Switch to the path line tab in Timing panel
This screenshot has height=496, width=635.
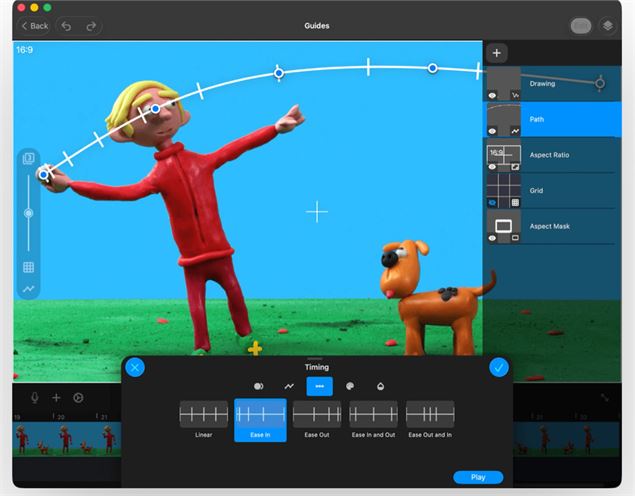(x=289, y=386)
